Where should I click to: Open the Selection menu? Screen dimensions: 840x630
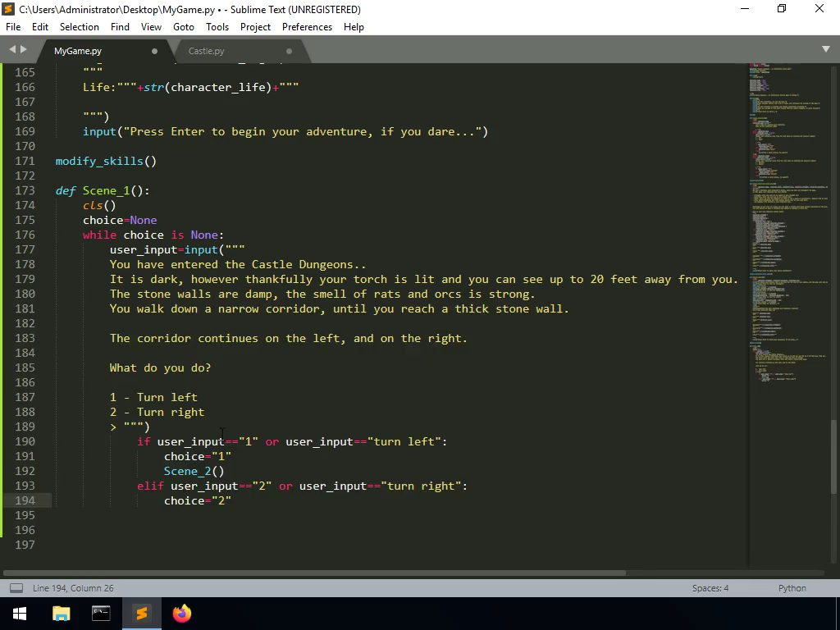coord(80,27)
